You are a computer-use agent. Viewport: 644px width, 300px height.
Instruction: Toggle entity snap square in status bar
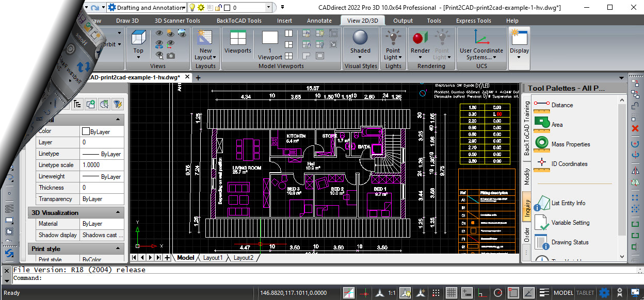(x=513, y=293)
